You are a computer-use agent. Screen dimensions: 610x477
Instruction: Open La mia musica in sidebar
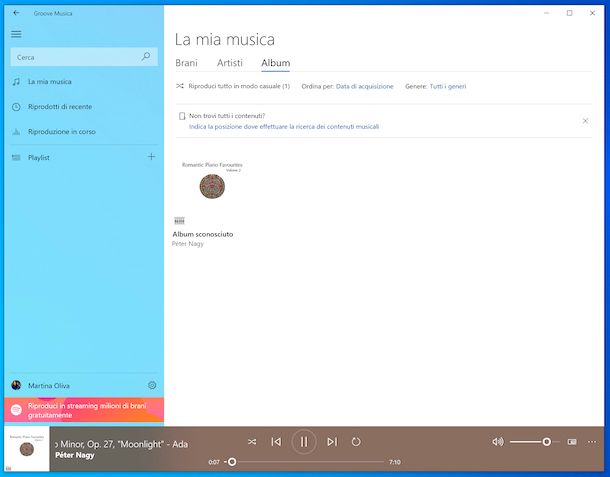(84, 82)
